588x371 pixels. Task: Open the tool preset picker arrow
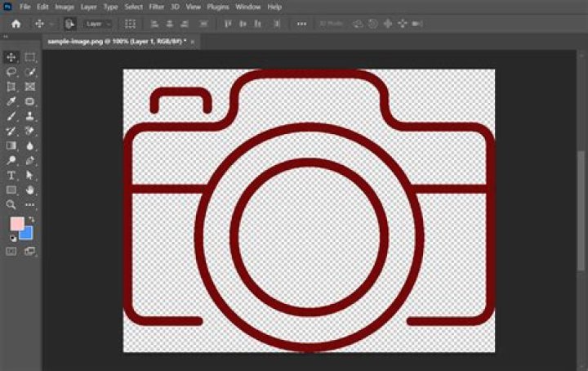(51, 24)
